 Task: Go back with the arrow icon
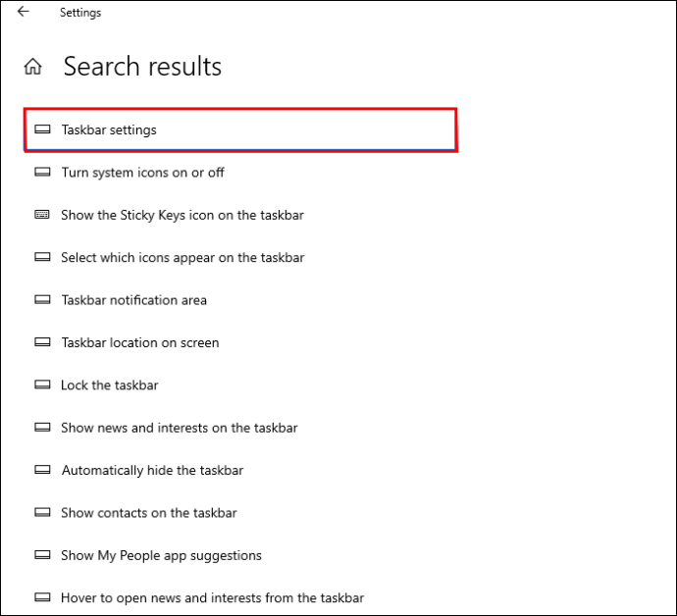coord(23,12)
